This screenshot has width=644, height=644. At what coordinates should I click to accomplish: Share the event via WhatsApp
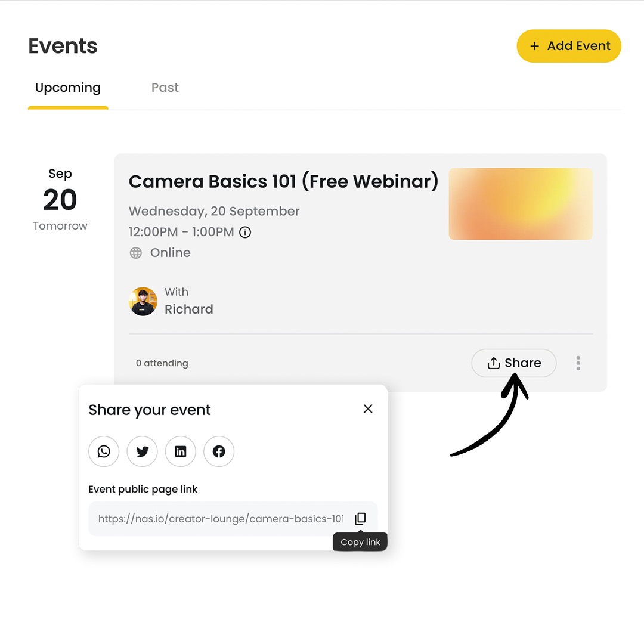(104, 451)
